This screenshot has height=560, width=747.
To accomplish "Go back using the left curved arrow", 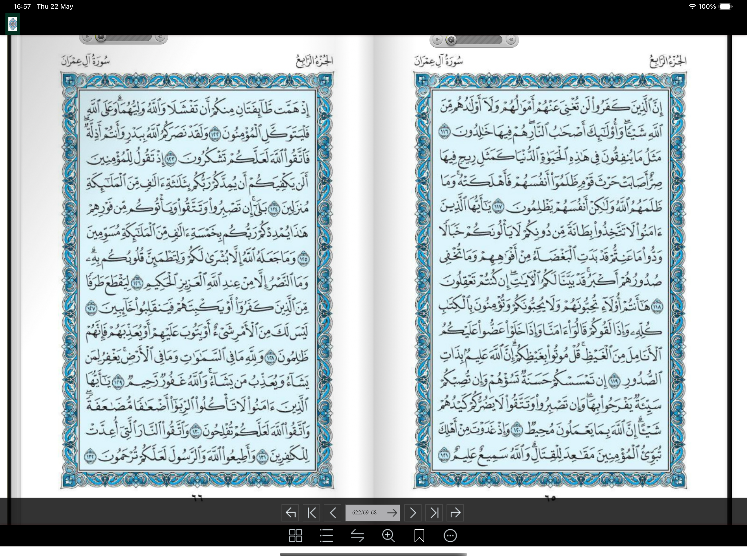I will click(x=290, y=513).
